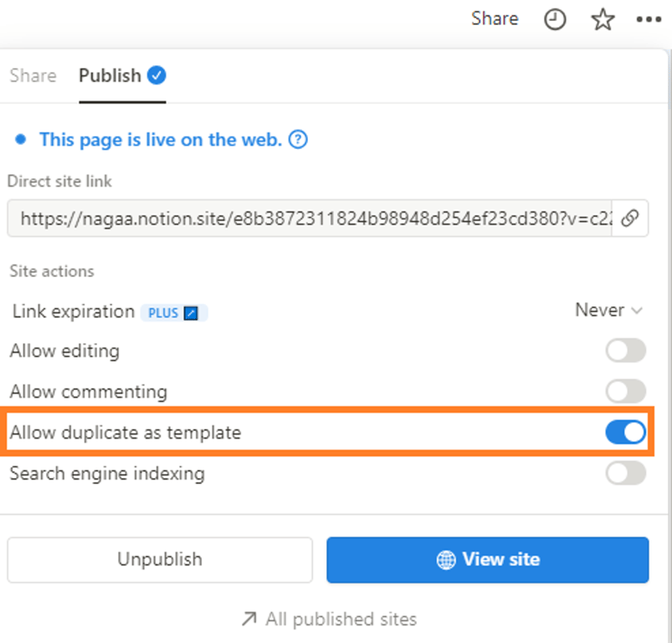The image size is (672, 643).
Task: Click the arrow icon before All published sites
Action: [249, 620]
